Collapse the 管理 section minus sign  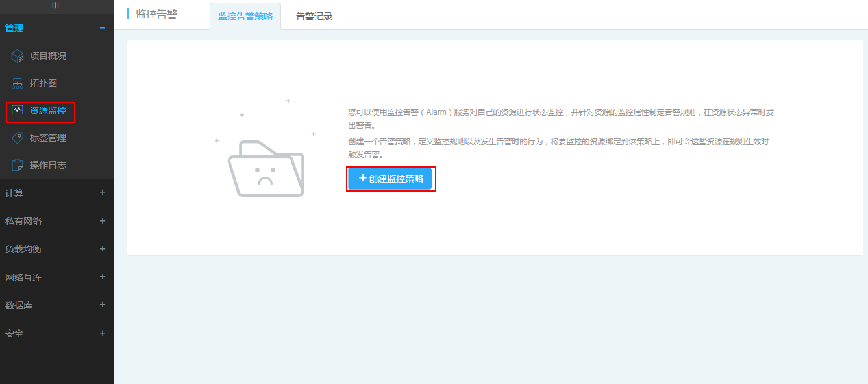click(102, 28)
